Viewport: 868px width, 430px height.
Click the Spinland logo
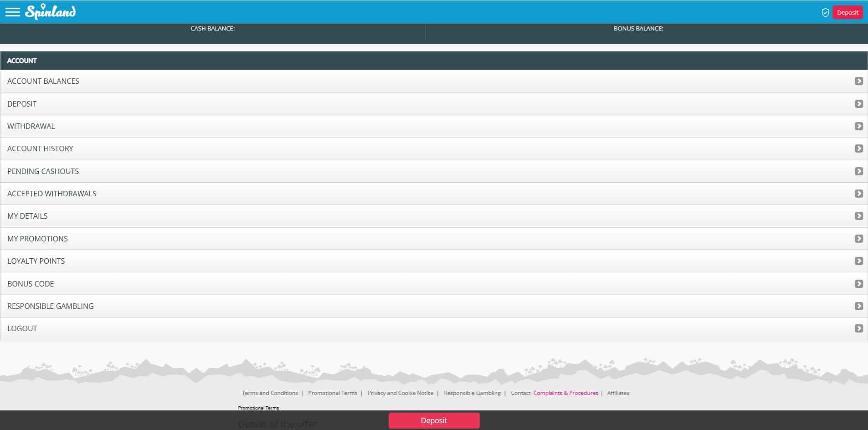pyautogui.click(x=50, y=12)
